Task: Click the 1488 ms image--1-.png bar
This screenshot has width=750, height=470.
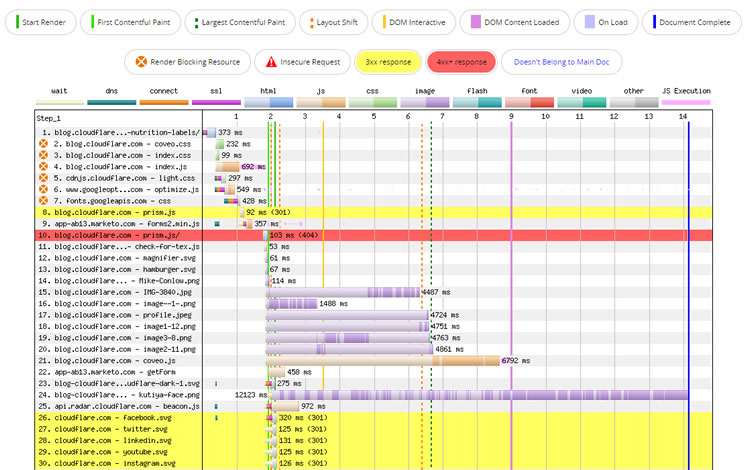Action: click(x=293, y=304)
